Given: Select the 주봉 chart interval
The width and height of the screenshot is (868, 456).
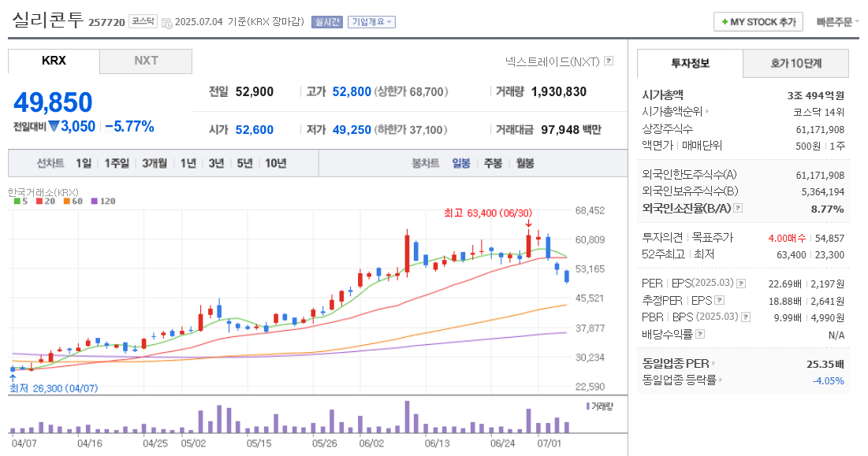Looking at the screenshot, I should [x=494, y=163].
